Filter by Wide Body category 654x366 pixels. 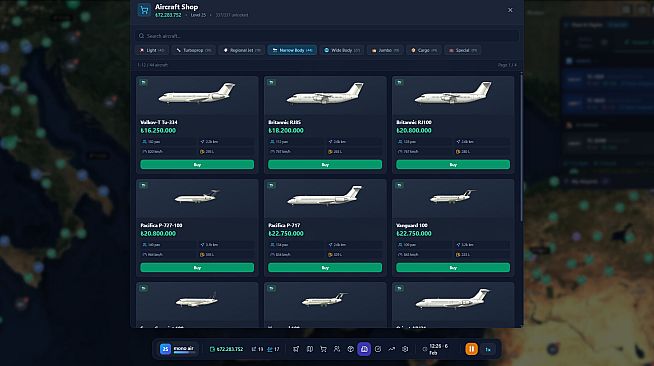coord(342,50)
